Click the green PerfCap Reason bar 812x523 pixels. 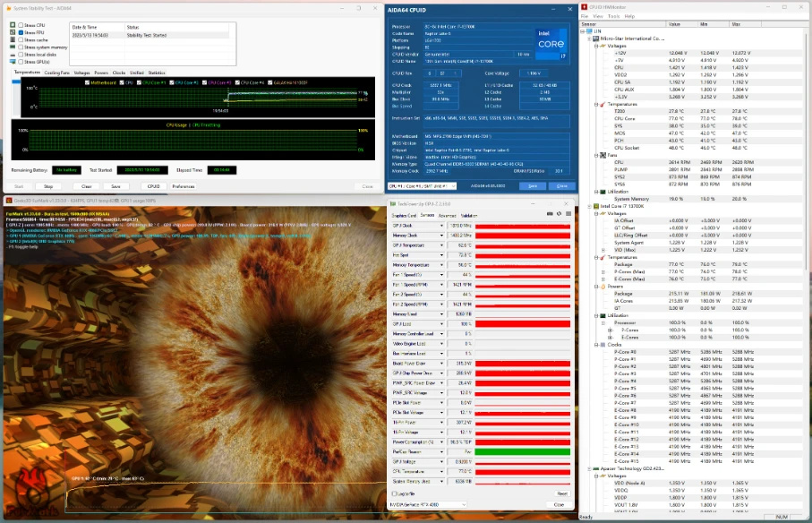[523, 452]
